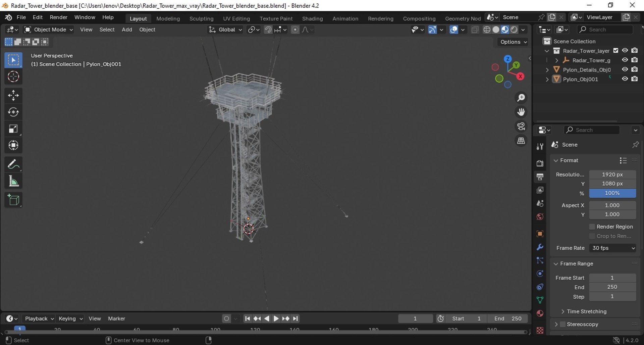This screenshot has width=644, height=345.
Task: Open the Material properties tab
Action: click(540, 313)
